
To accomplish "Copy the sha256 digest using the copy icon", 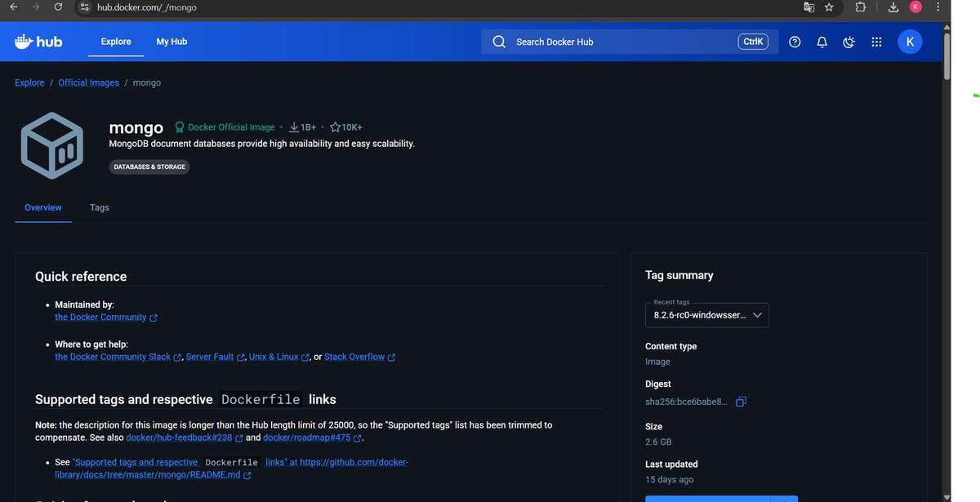I will click(x=741, y=401).
